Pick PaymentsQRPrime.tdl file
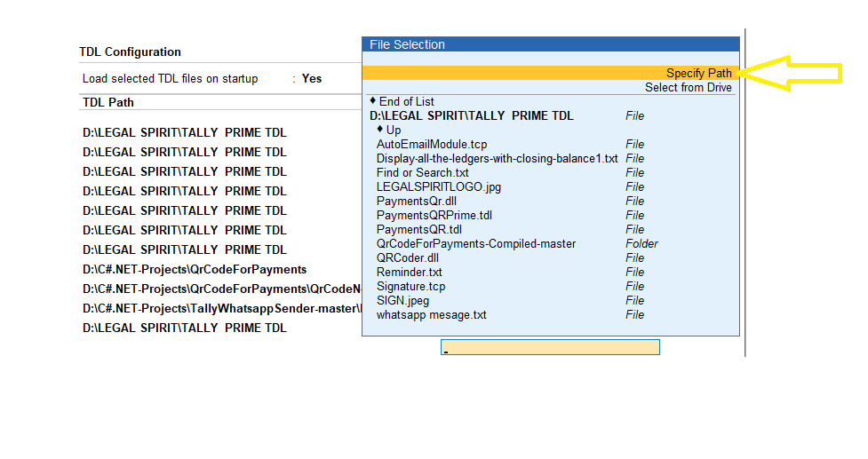This screenshot has width=868, height=459. [x=434, y=215]
